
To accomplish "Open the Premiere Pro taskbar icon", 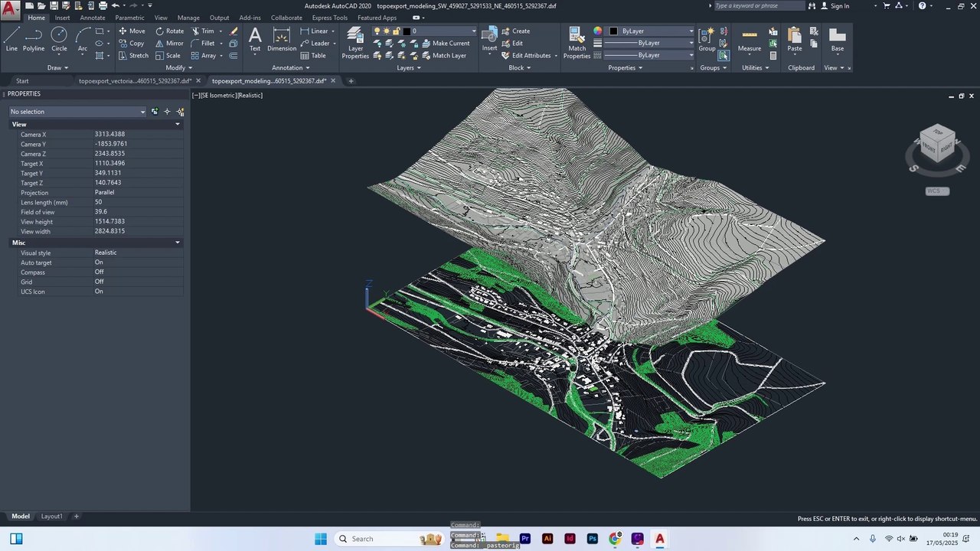I will pyautogui.click(x=525, y=539).
